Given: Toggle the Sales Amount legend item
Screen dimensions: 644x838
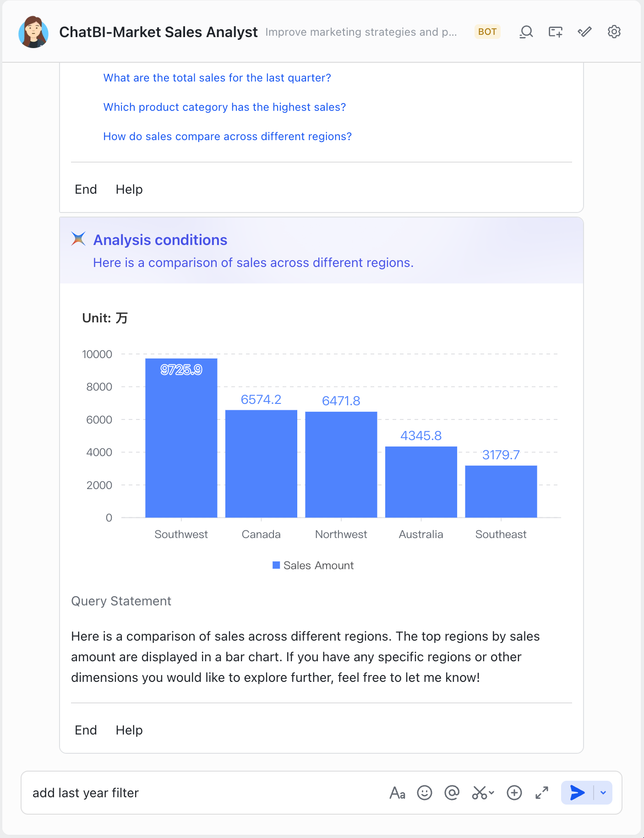Looking at the screenshot, I should tap(313, 566).
